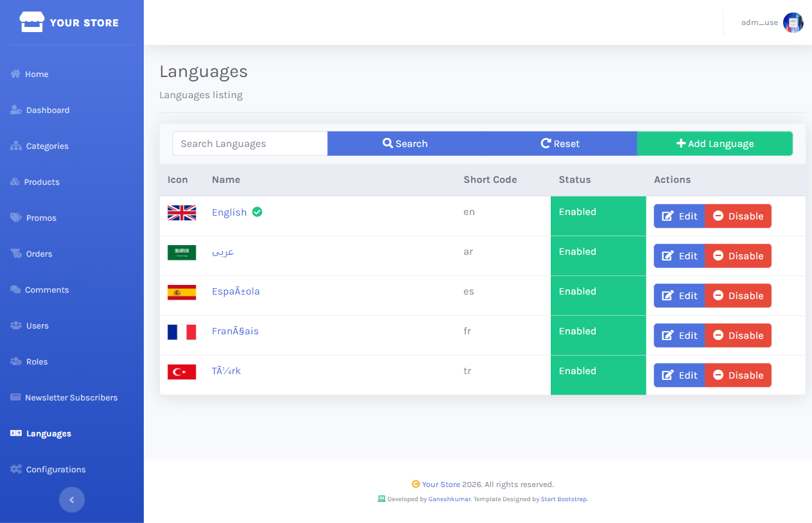Click the Orders cart icon

point(16,253)
